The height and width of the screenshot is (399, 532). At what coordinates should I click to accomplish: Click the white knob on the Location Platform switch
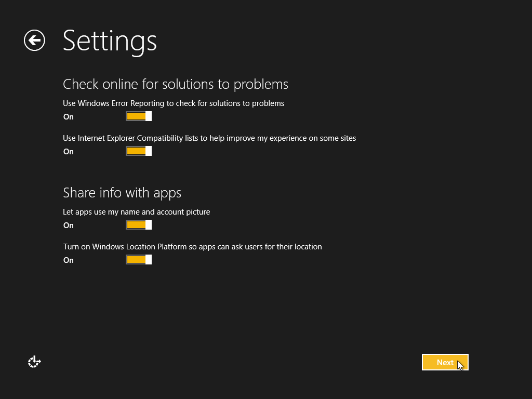click(x=149, y=260)
